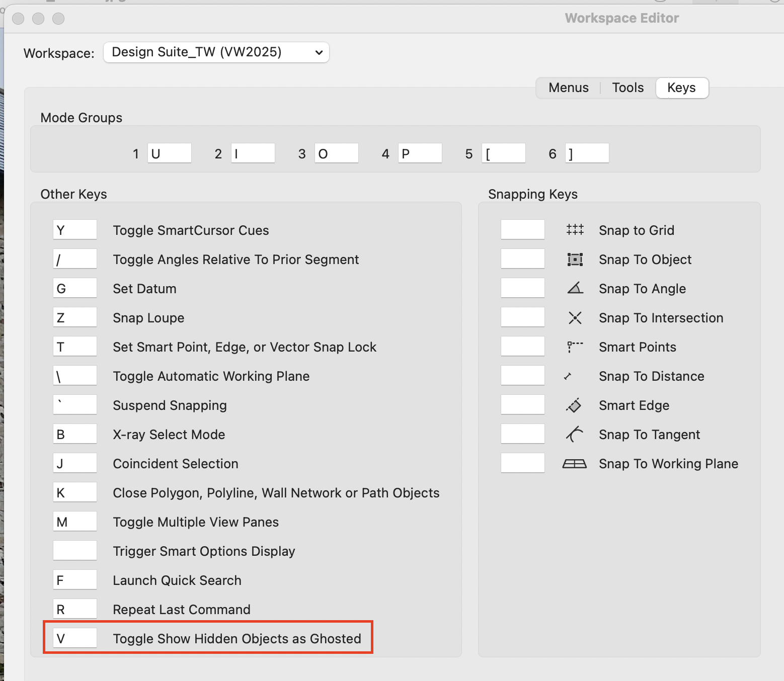Click the Snap To Tangent icon
Viewport: 784px width, 681px height.
click(575, 434)
